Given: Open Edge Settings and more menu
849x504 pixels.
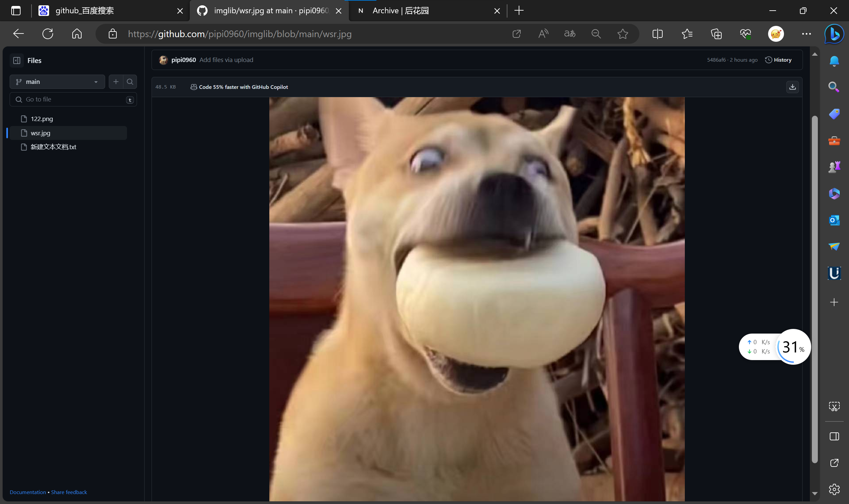Looking at the screenshot, I should tap(806, 33).
